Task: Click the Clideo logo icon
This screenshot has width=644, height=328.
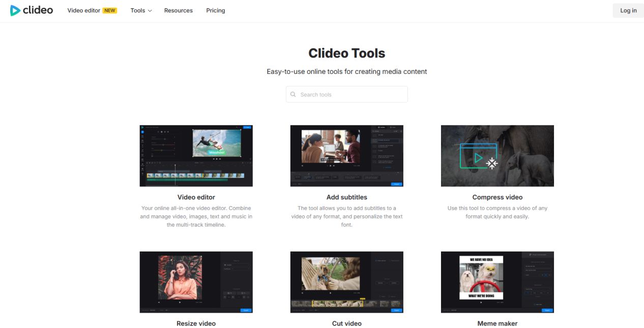Action: pyautogui.click(x=15, y=10)
